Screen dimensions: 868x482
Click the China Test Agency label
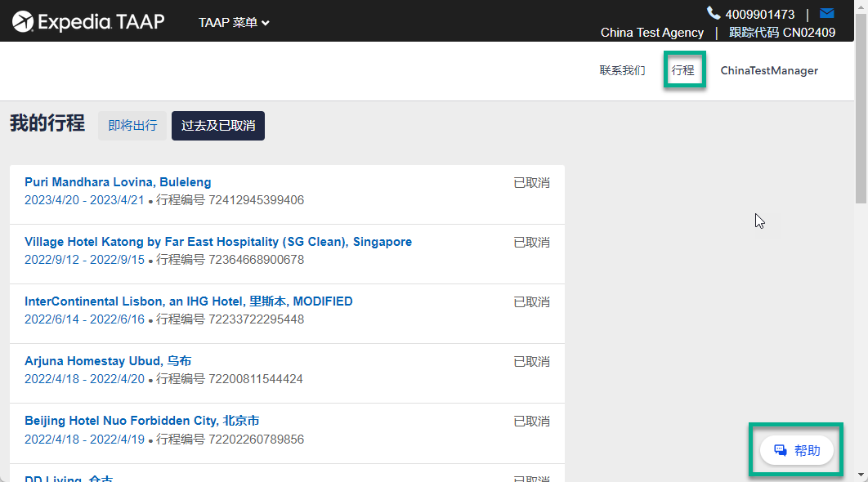652,33
